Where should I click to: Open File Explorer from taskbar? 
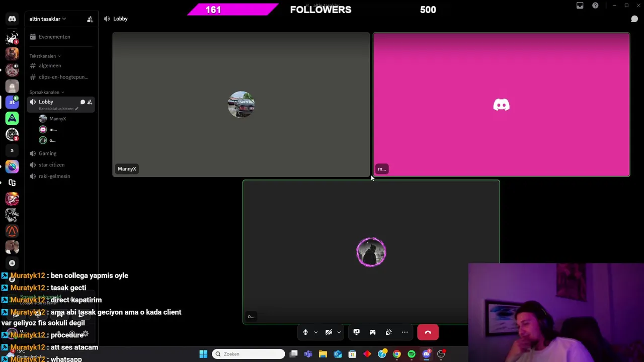323,354
